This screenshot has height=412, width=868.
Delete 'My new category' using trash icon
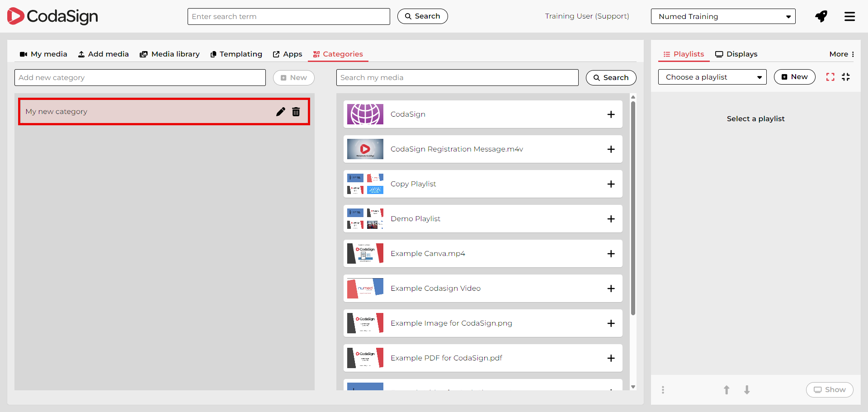[x=296, y=112]
